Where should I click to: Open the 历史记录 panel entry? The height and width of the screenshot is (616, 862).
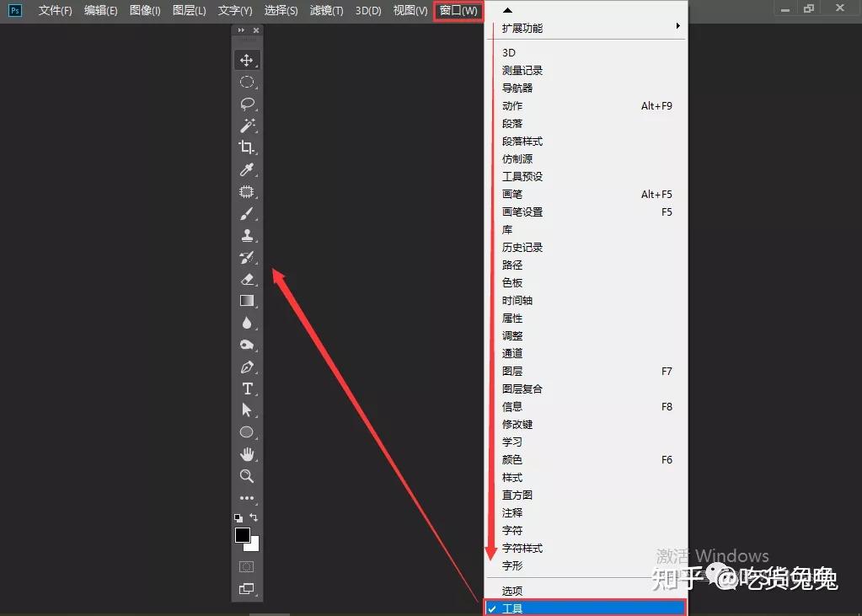tap(522, 247)
